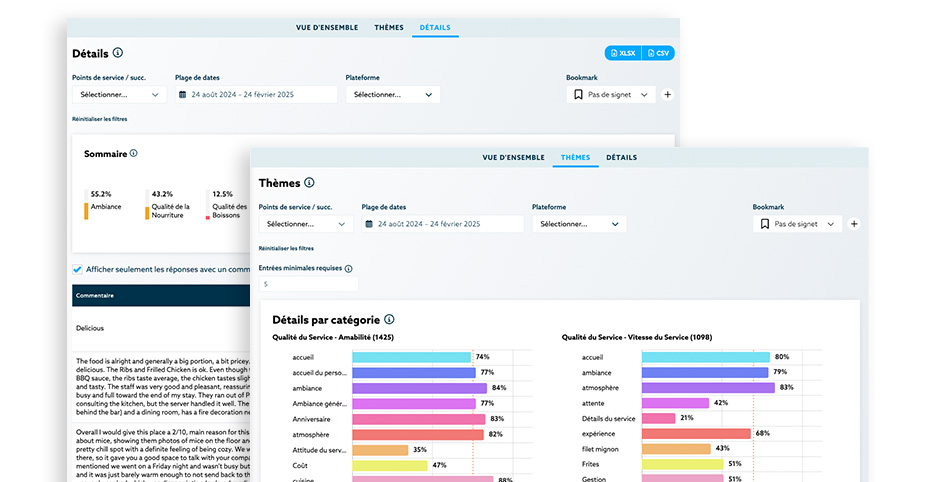Click the 43.2% Qualité de la Nourriture item
The image size is (930, 482).
167,205
